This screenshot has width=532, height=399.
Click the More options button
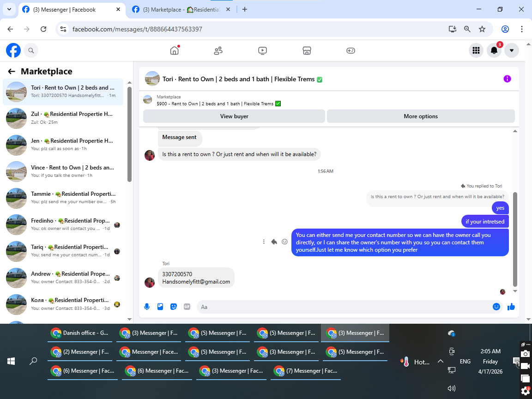421,116
